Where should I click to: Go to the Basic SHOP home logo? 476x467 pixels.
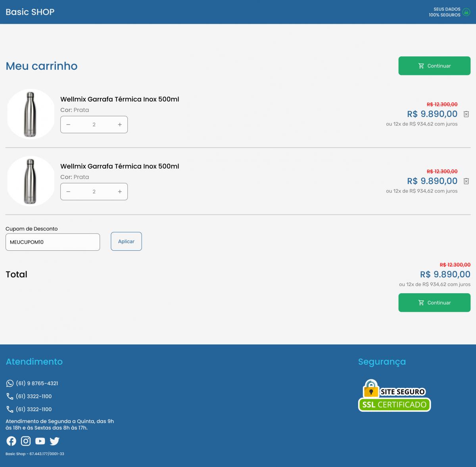tap(30, 12)
